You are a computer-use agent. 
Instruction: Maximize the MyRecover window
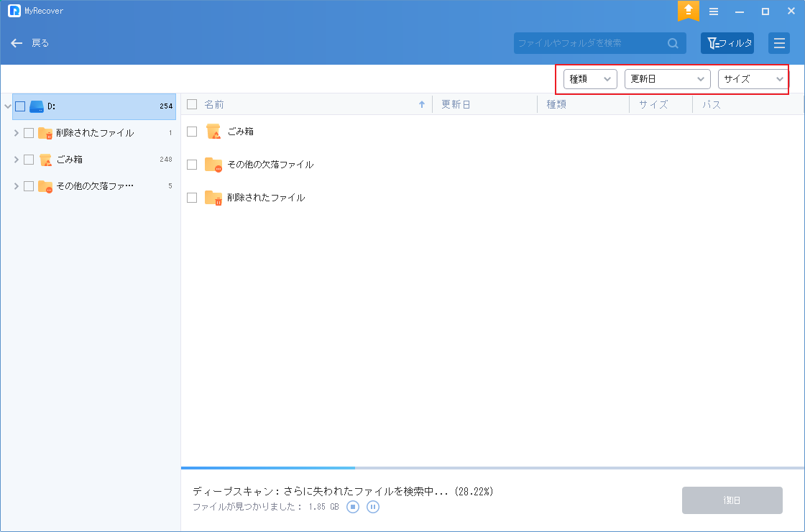(765, 12)
